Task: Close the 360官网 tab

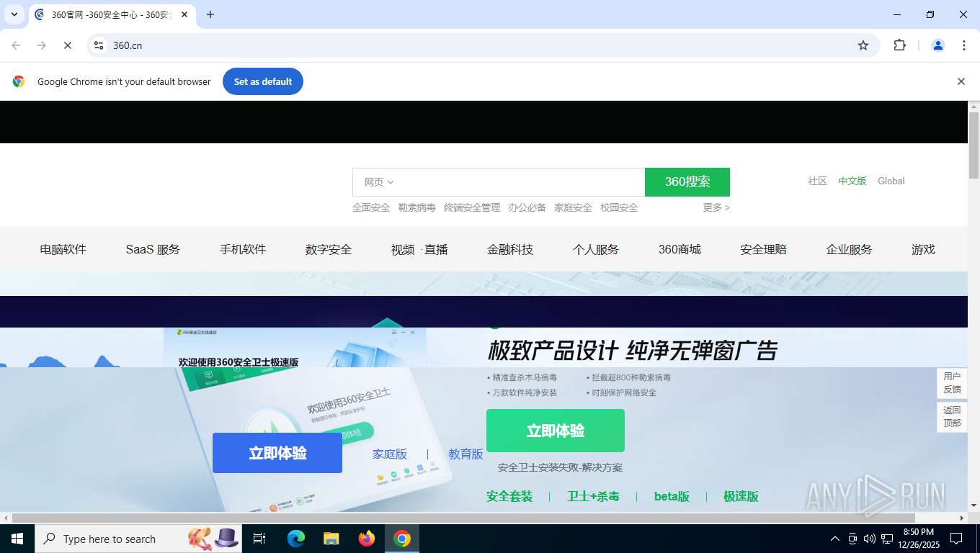Action: (x=184, y=14)
